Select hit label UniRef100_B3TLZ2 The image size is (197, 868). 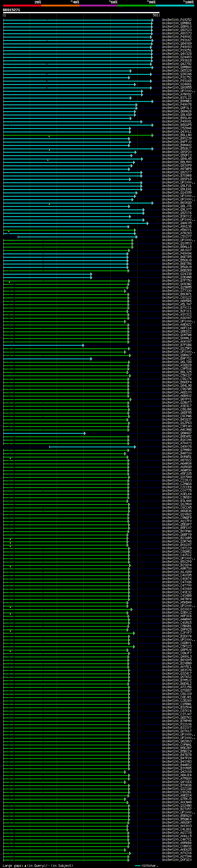coord(177,98)
